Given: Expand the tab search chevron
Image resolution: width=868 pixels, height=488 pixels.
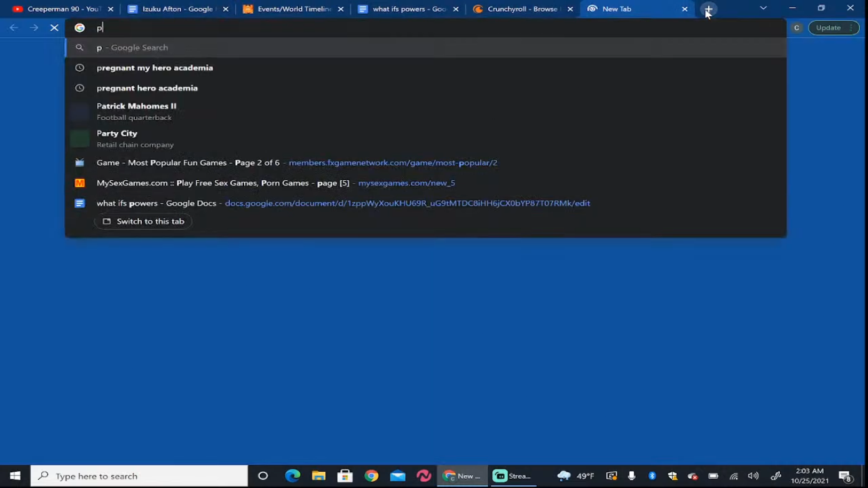Looking at the screenshot, I should click(x=763, y=8).
